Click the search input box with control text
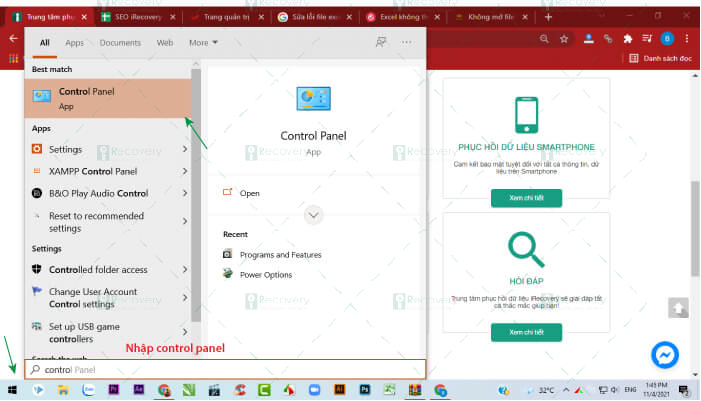Screen dimensions: 701x401 click(x=225, y=370)
